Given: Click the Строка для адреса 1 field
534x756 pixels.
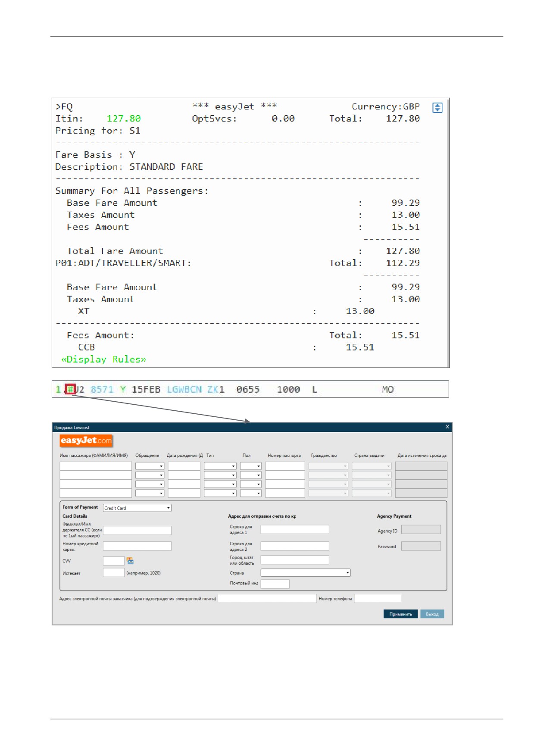Looking at the screenshot, I should pos(295,530).
